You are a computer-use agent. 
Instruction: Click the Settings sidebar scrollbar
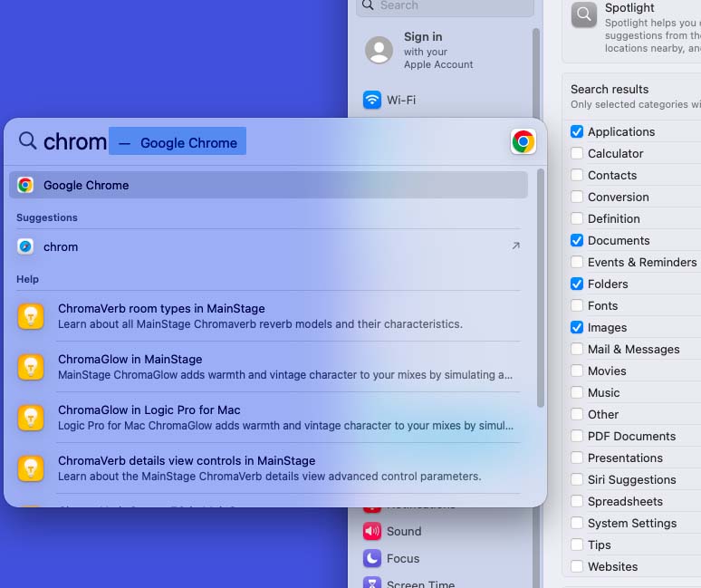click(x=536, y=73)
